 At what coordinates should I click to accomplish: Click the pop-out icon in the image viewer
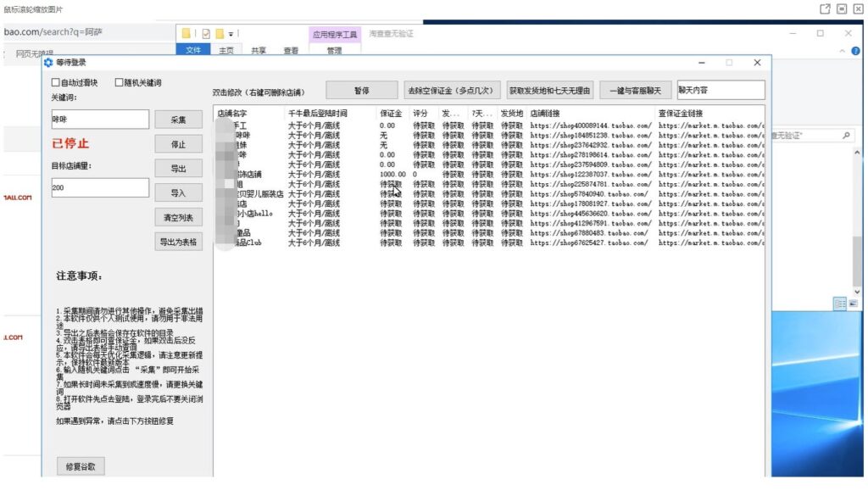(825, 8)
